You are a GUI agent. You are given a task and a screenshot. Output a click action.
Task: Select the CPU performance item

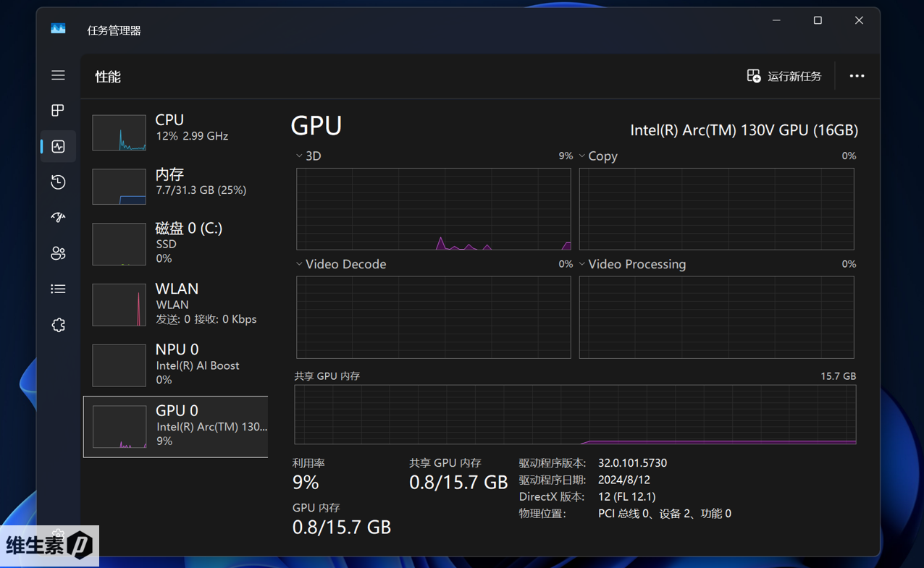(x=176, y=131)
